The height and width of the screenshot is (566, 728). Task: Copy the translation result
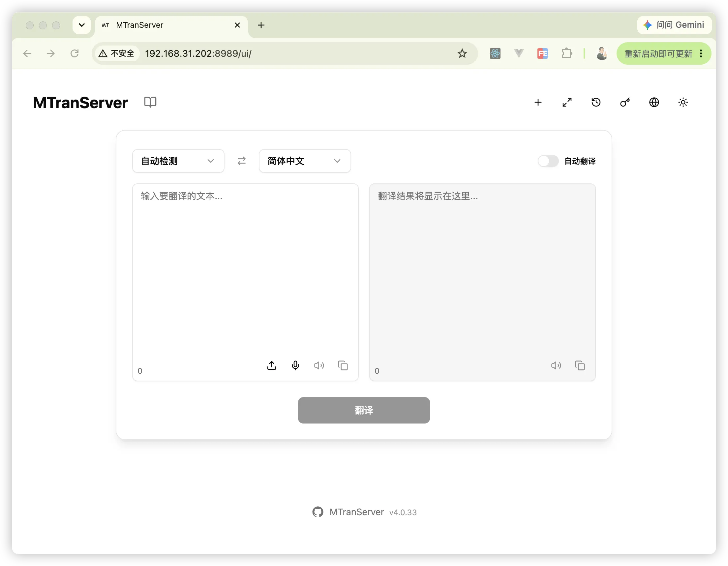click(580, 365)
